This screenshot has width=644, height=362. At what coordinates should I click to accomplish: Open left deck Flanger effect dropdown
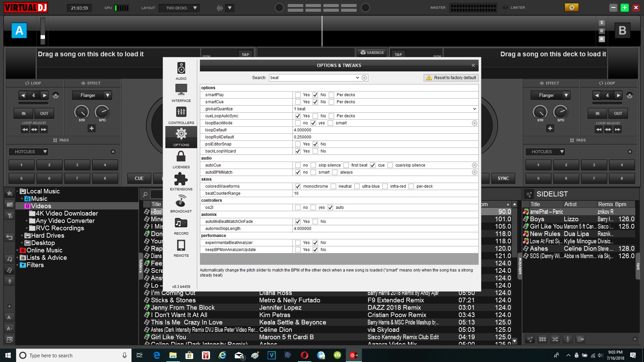(x=108, y=96)
